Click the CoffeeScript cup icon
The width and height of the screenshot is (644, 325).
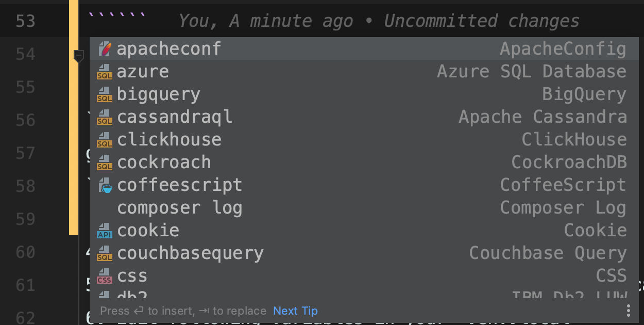pyautogui.click(x=104, y=185)
